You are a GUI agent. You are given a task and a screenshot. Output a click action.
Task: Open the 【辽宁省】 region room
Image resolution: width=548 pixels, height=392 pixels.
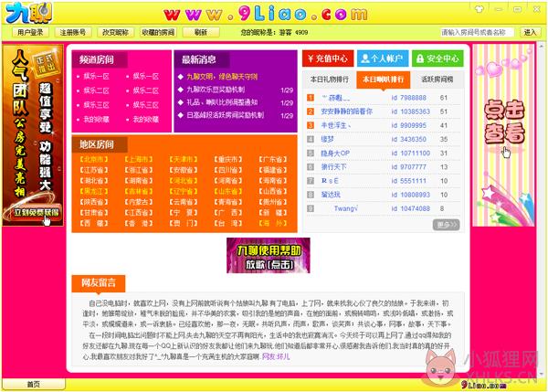click(x=184, y=191)
